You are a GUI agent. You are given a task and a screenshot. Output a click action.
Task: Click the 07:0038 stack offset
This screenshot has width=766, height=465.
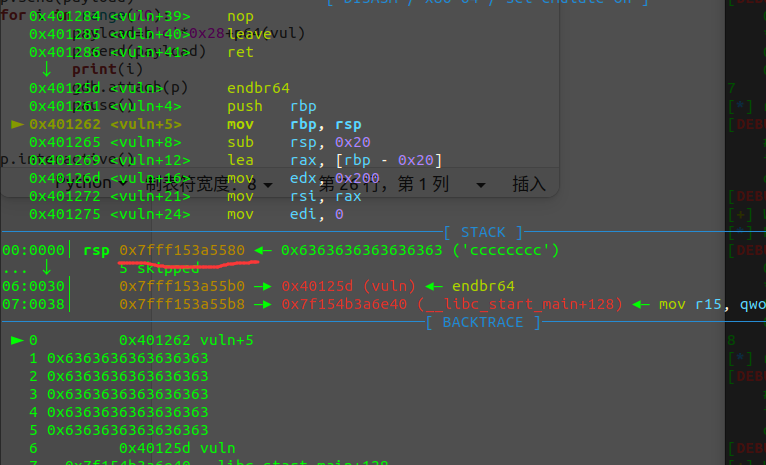[x=33, y=304]
